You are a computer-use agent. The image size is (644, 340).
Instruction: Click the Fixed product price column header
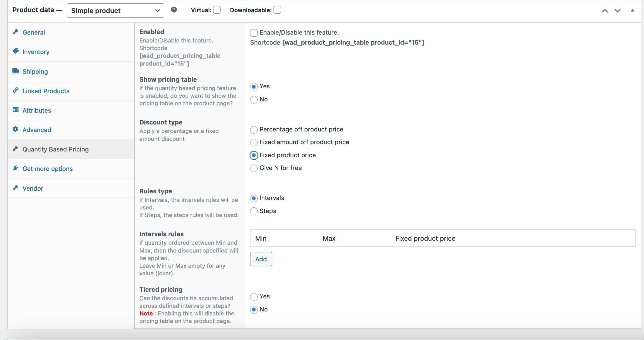425,238
